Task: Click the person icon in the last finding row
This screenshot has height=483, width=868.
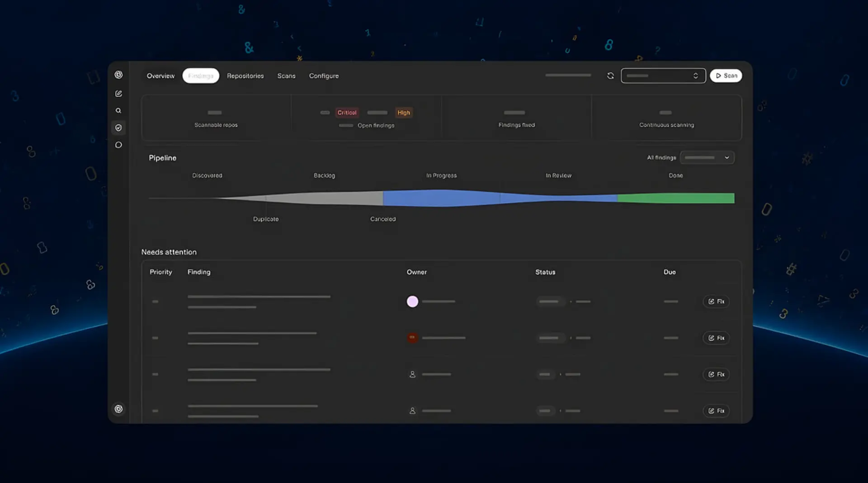Action: click(x=412, y=411)
